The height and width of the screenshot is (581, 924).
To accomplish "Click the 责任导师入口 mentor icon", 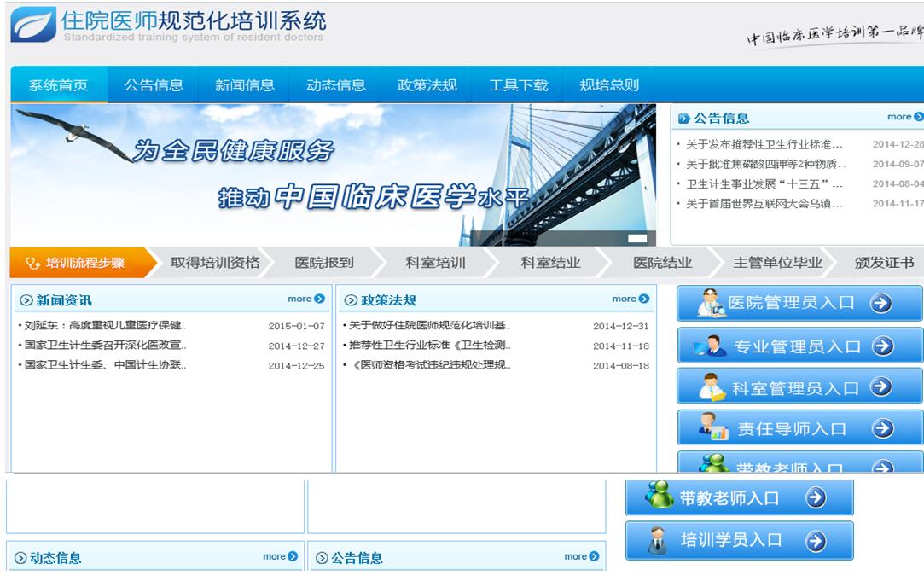I will tap(712, 427).
